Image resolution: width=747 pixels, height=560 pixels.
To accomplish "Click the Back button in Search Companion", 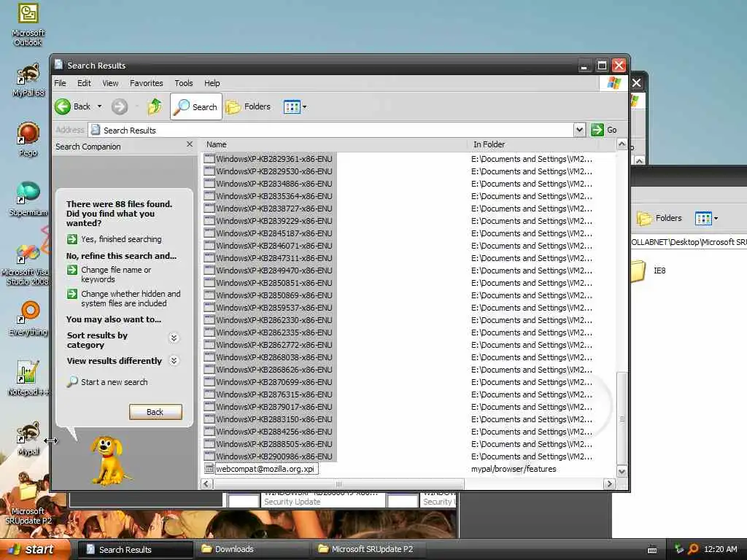I will (155, 412).
